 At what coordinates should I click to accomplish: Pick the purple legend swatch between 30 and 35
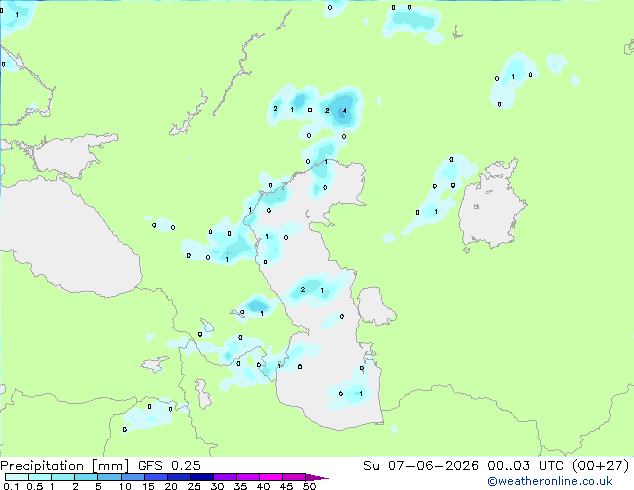(x=225, y=477)
